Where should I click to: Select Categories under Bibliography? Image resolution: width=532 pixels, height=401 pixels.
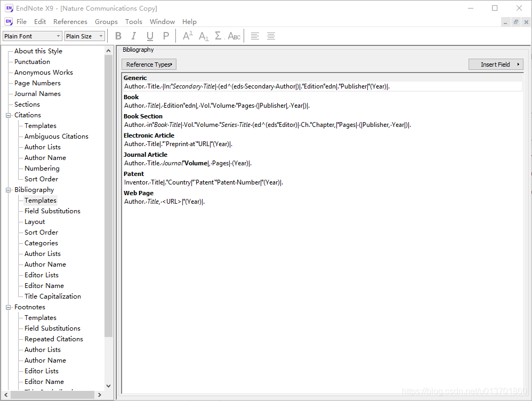[41, 243]
